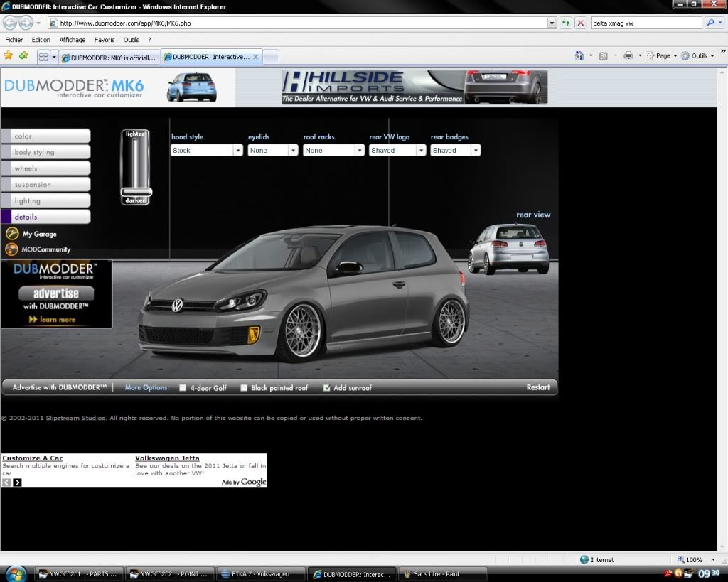Click the lighter end of the shade slider
The width and height of the screenshot is (728, 582).
[135, 134]
